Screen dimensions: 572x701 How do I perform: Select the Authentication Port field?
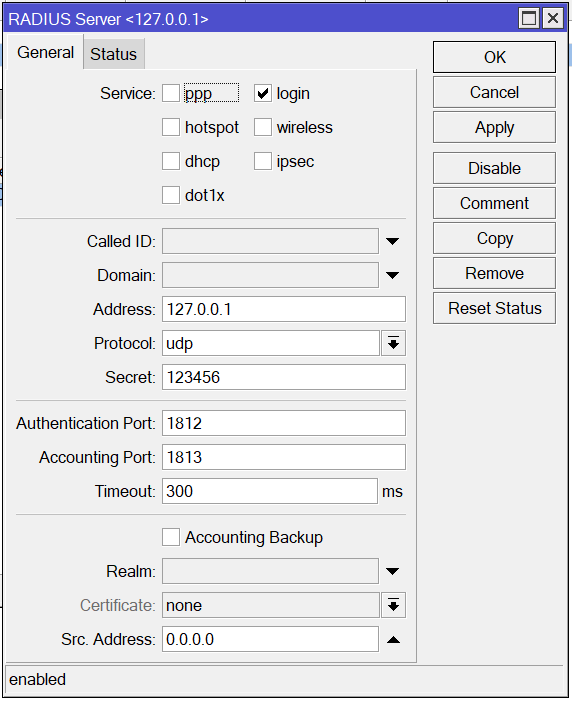(284, 423)
